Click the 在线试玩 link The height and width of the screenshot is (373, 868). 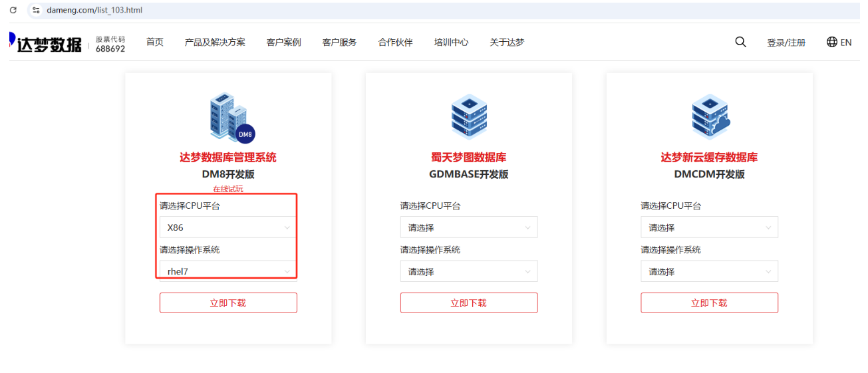point(228,189)
